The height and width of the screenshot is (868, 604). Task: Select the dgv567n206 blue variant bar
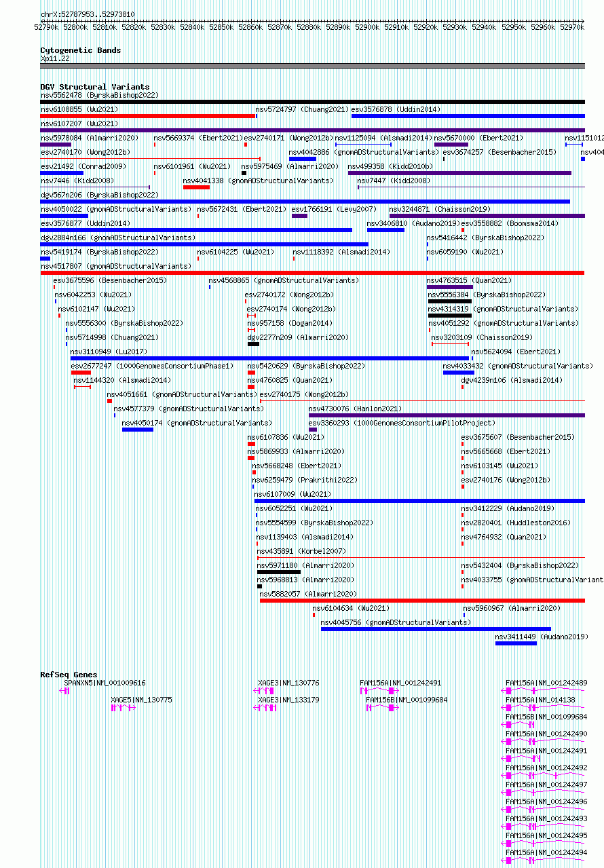[305, 202]
